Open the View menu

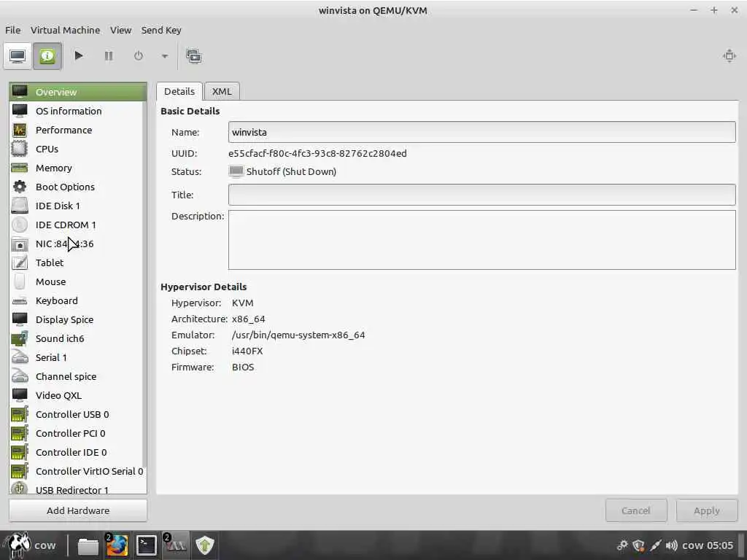[x=120, y=30]
